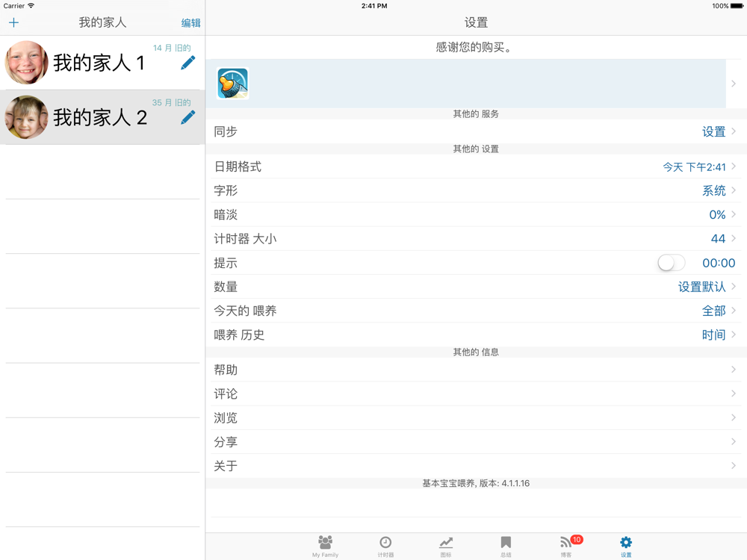Open the 总结 summary bookmark tab

click(x=506, y=546)
